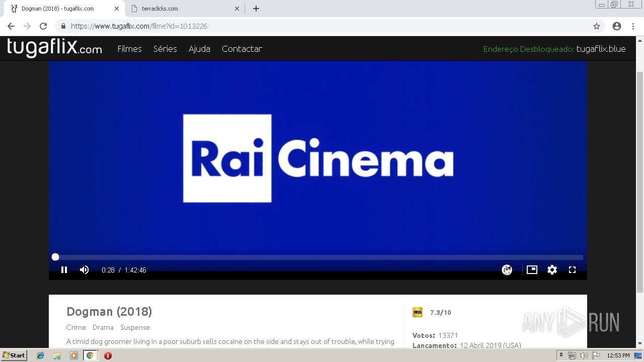This screenshot has height=362, width=644.
Task: Open the Ajuda page
Action: (x=199, y=49)
